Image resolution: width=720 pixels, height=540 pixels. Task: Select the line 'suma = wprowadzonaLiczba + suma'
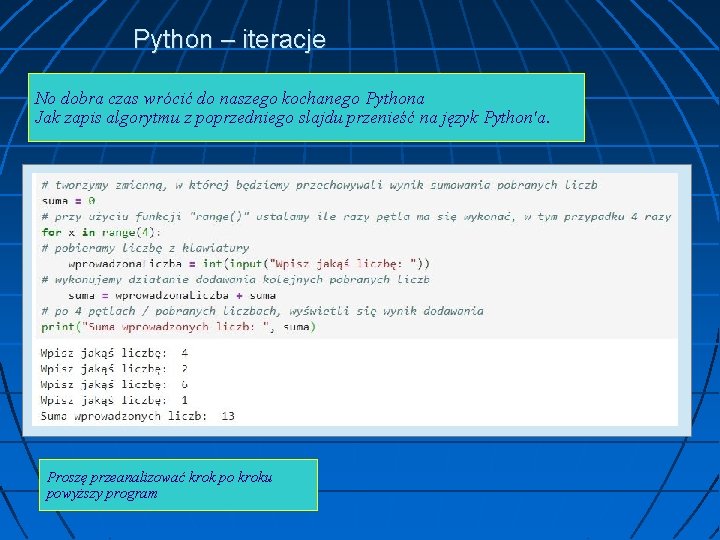point(172,295)
